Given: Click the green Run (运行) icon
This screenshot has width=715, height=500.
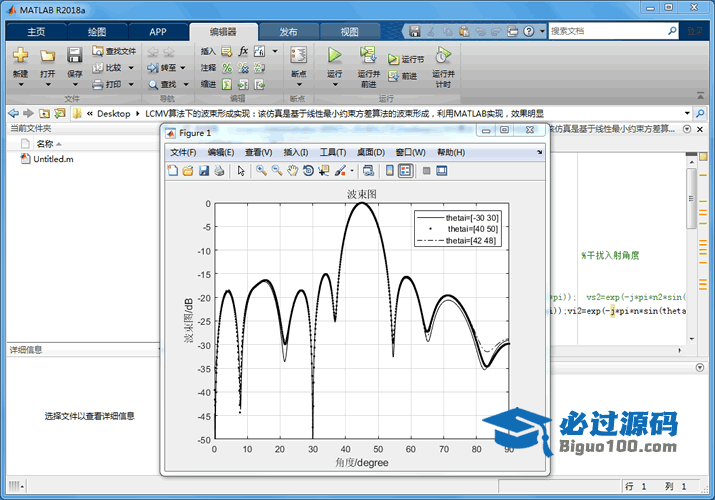Looking at the screenshot, I should (335, 55).
